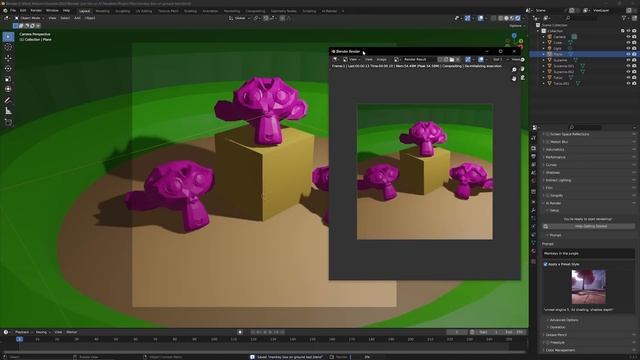Image resolution: width=640 pixels, height=360 pixels.
Task: Switch to the Modeling workspace tab
Action: coord(102,11)
